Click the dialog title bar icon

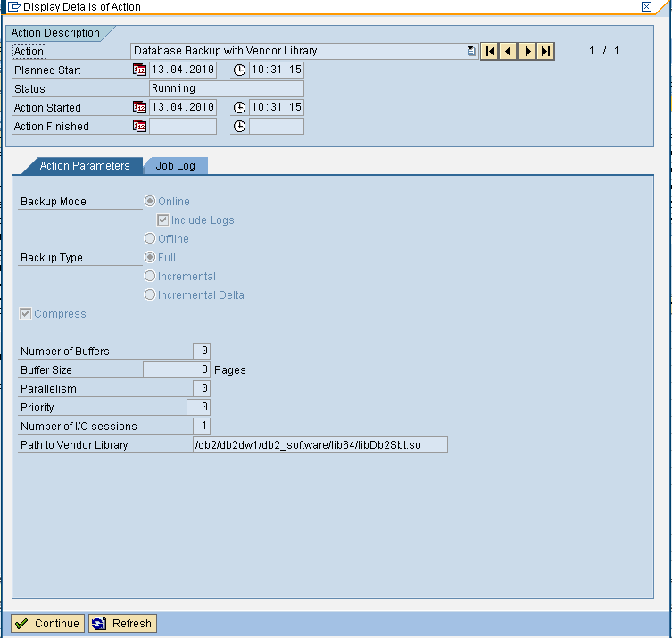(14, 7)
